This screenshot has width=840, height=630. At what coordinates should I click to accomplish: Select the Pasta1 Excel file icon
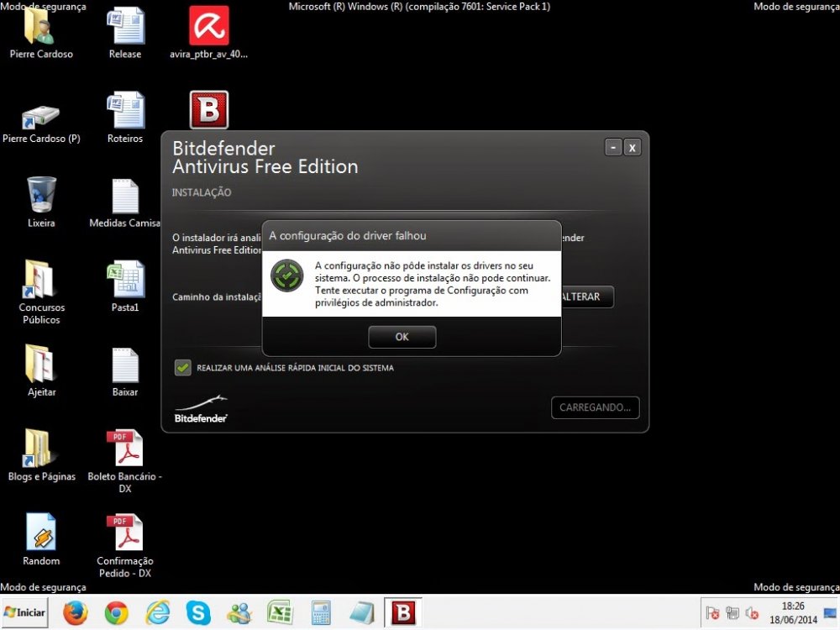pos(125,286)
